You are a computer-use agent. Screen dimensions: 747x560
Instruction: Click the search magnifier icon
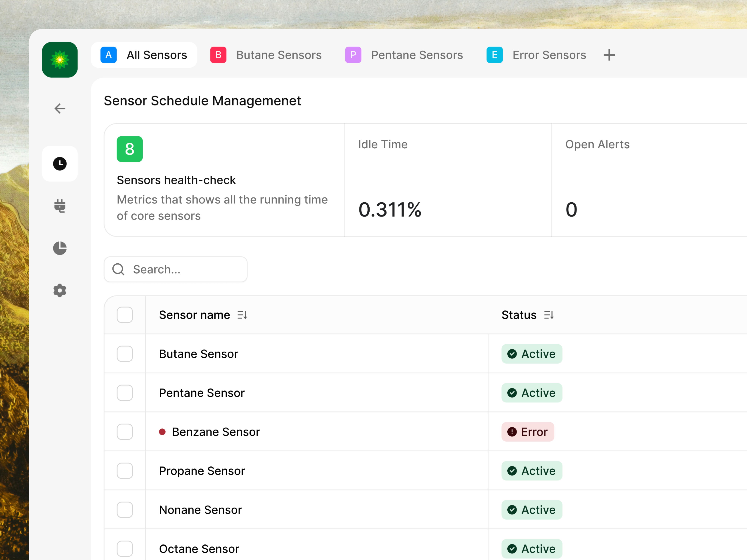tap(119, 269)
